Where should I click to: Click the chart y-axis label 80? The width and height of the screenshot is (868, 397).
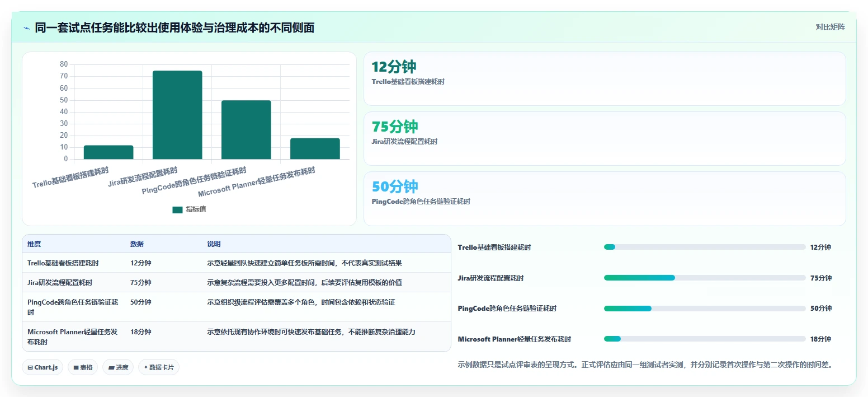click(x=64, y=64)
